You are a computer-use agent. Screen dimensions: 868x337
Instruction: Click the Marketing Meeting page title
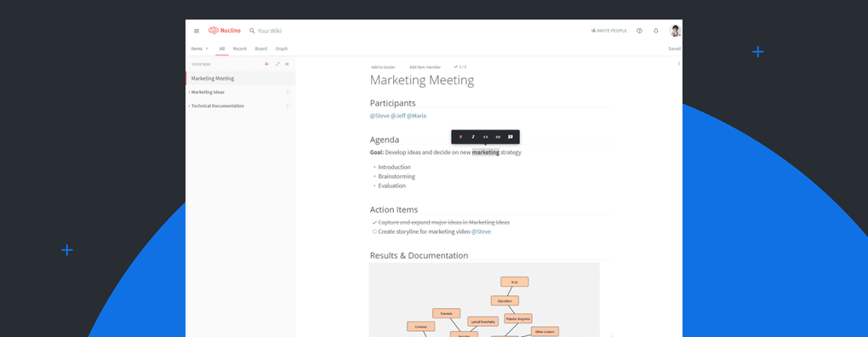[x=422, y=80]
